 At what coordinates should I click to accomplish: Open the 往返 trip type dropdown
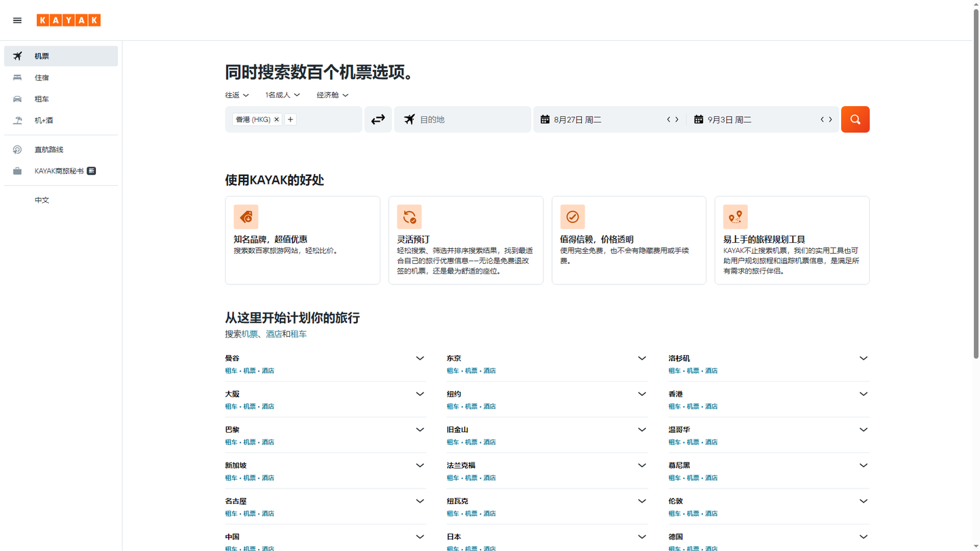[237, 95]
